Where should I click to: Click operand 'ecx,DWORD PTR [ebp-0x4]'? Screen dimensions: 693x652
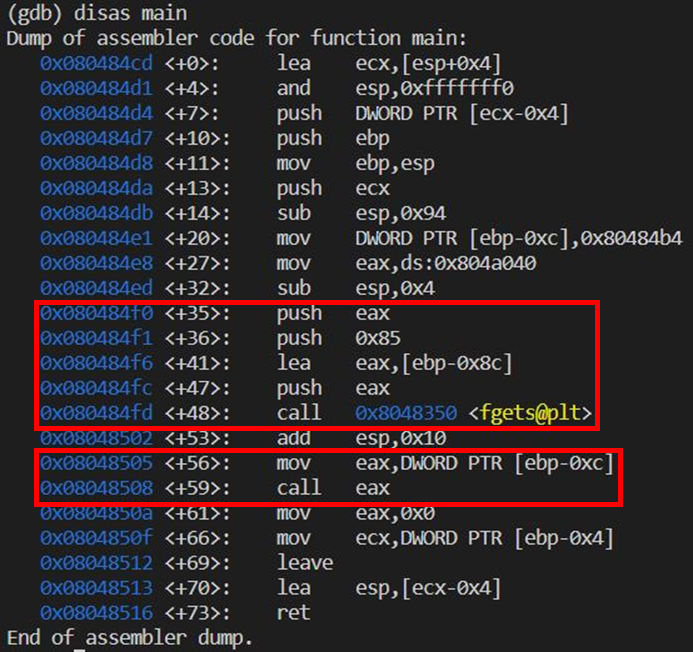point(485,538)
